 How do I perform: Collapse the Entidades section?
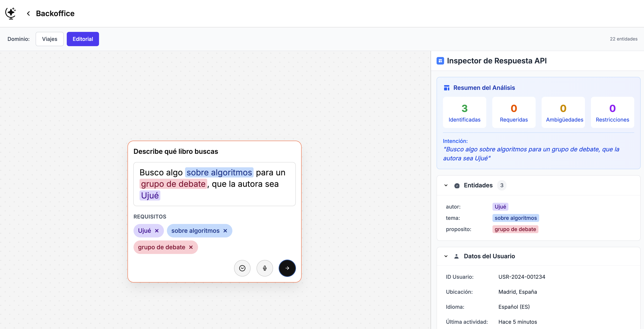446,185
